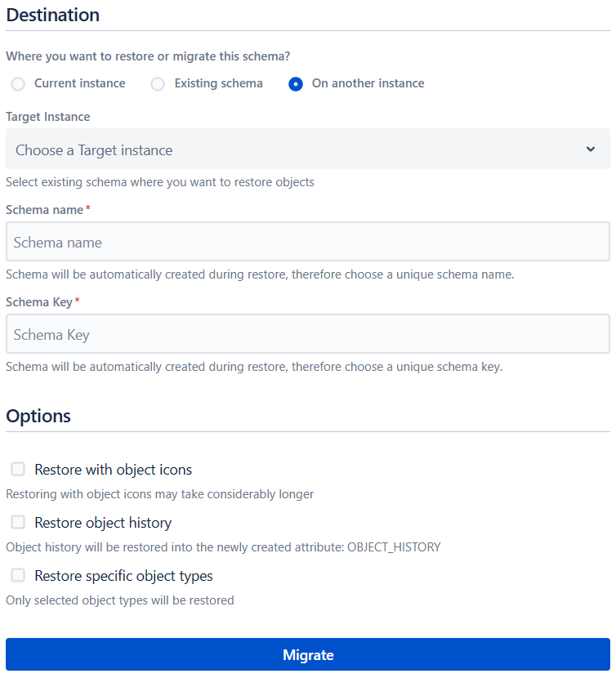Click the Migrate button
Viewport: 616px width, 678px height.
click(307, 654)
